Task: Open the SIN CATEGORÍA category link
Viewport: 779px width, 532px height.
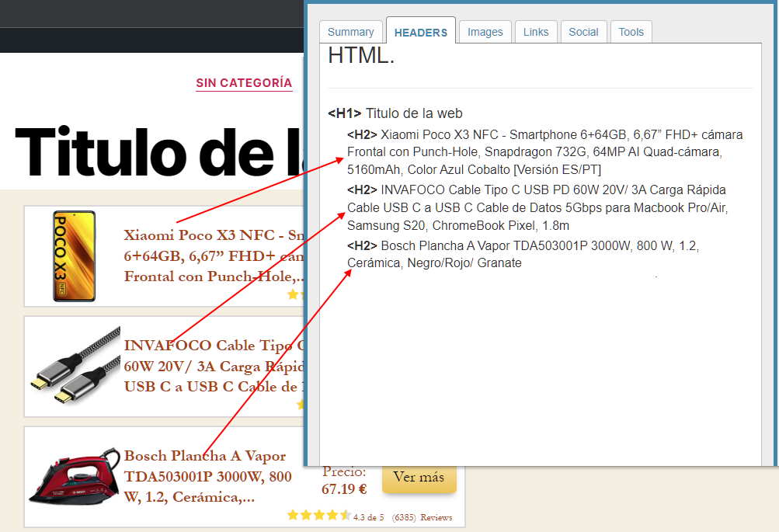Action: coord(244,83)
